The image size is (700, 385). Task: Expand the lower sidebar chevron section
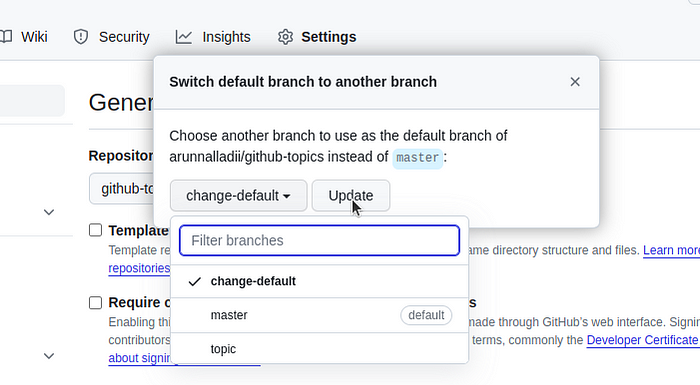49,356
